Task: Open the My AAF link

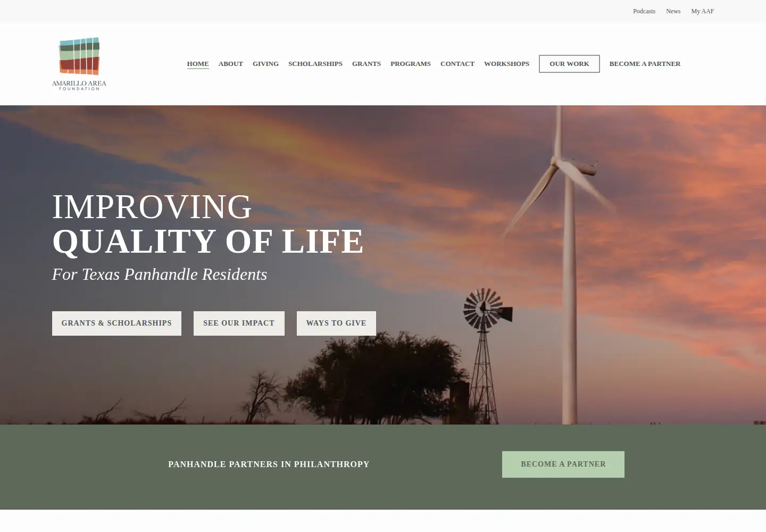Action: (x=703, y=11)
